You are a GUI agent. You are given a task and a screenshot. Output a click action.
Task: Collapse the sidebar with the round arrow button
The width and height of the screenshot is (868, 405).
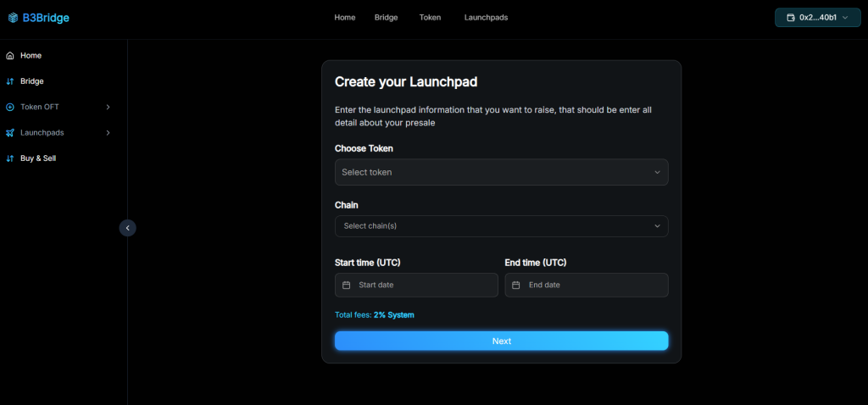click(x=127, y=227)
